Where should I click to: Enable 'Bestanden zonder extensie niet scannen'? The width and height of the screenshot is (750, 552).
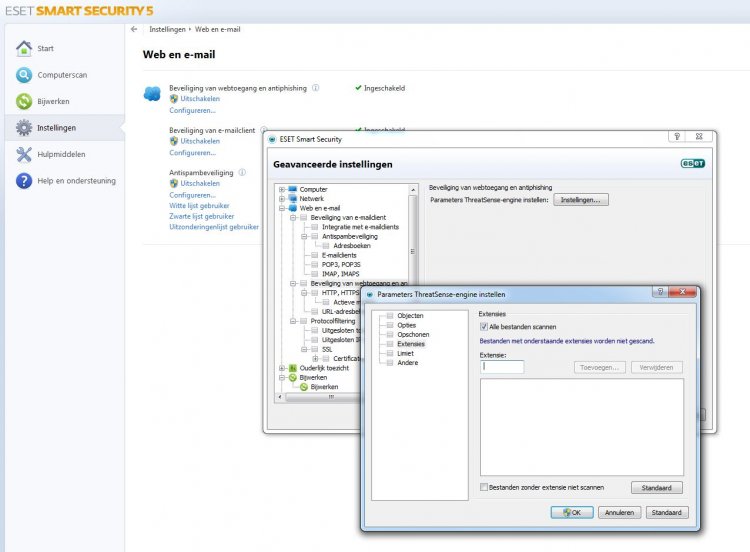tap(484, 487)
